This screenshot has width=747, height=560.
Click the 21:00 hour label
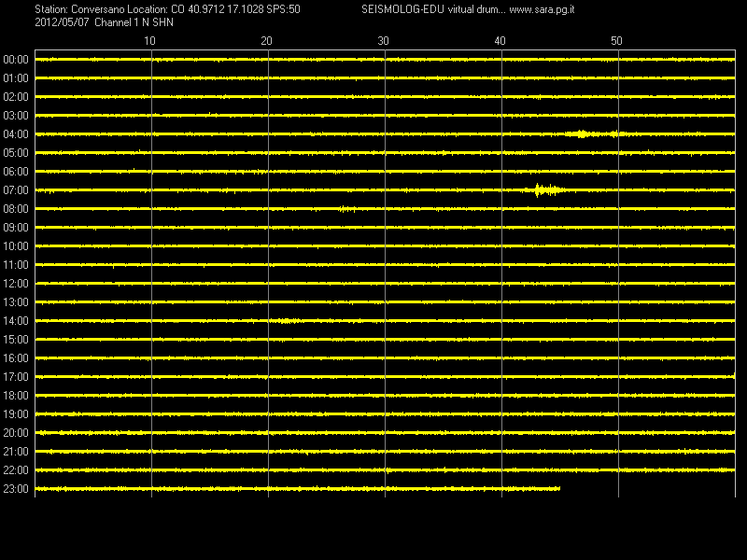pos(16,452)
